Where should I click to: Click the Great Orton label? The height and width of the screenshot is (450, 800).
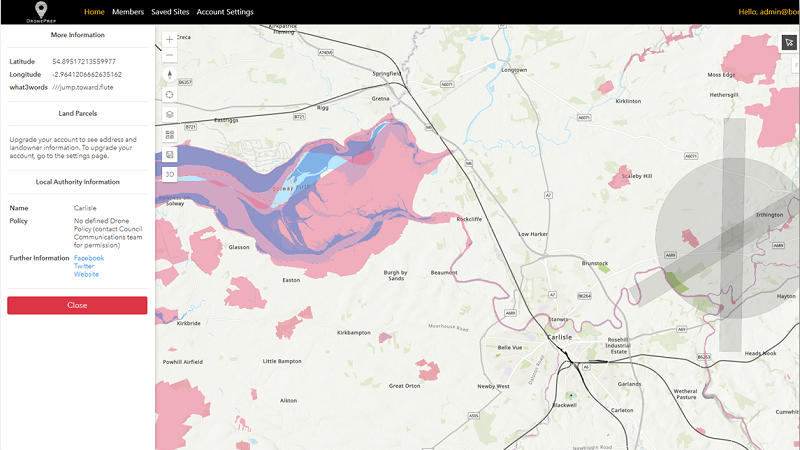[405, 386]
